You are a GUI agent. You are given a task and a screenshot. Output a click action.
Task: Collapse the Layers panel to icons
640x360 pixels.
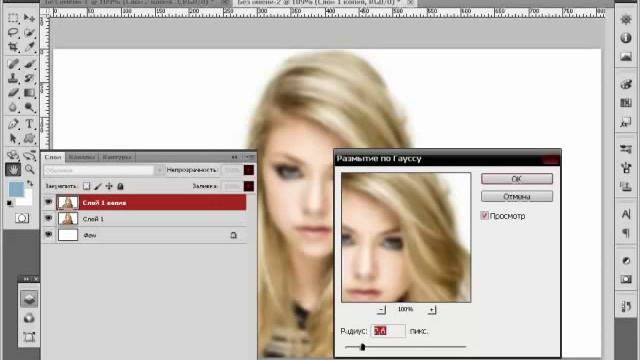[x=234, y=157]
